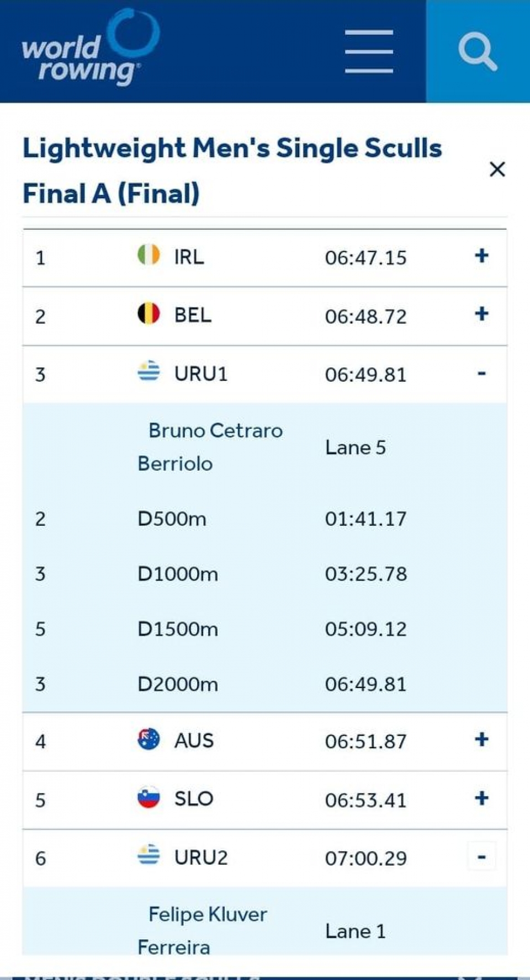530x980 pixels.
Task: Expand BEL row details with plus
Action: [481, 314]
